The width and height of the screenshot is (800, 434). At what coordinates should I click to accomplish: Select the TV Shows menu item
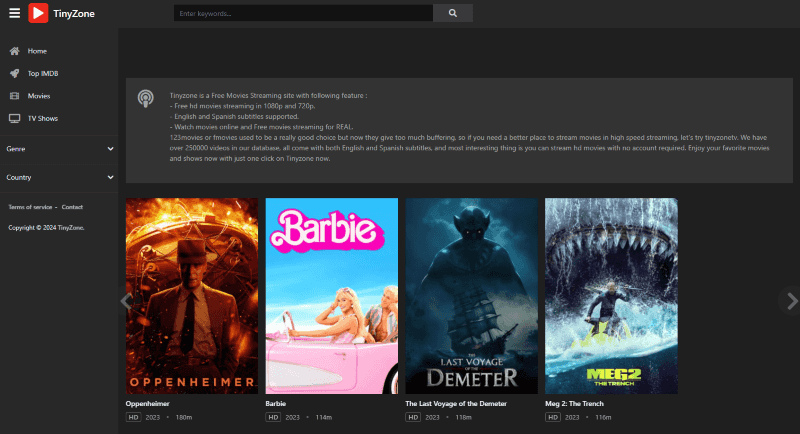click(44, 118)
